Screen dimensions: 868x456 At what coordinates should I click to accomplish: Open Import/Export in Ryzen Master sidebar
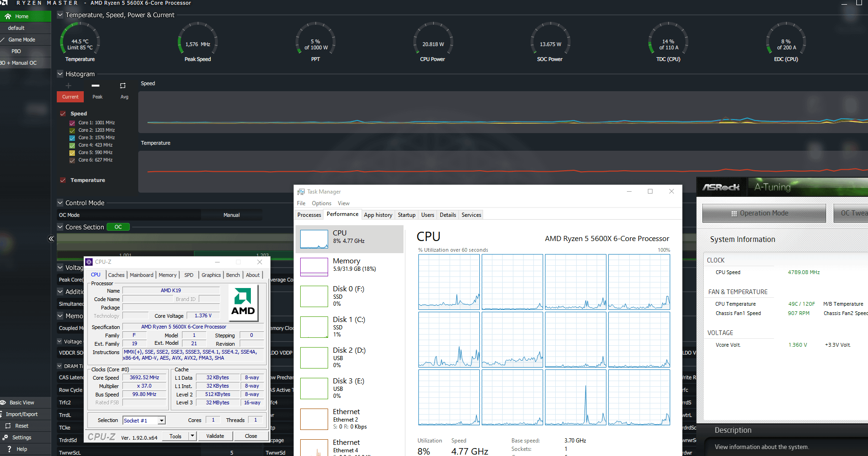point(25,414)
